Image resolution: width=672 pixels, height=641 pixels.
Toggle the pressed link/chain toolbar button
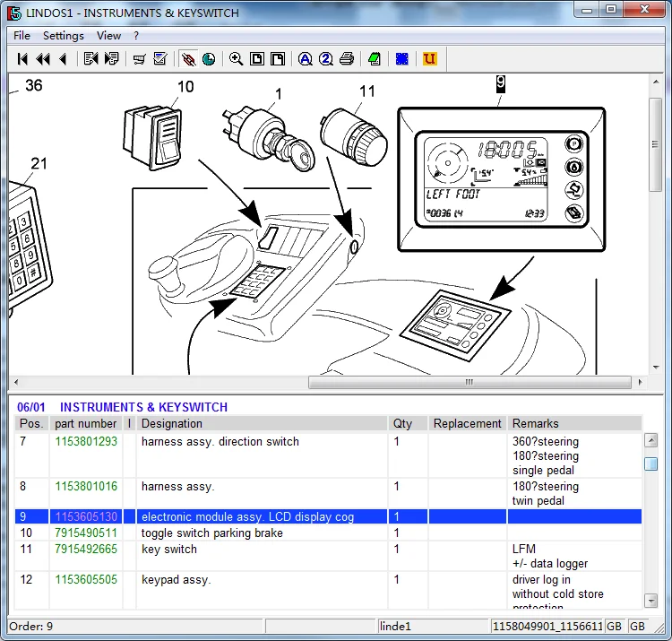(188, 59)
